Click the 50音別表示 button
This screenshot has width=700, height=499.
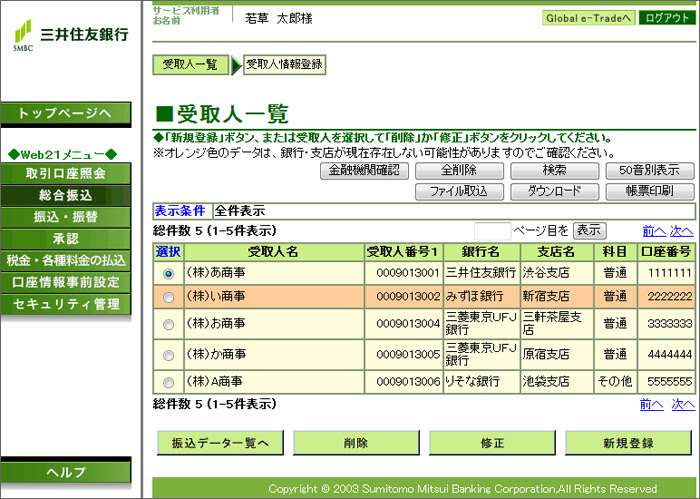tap(650, 170)
